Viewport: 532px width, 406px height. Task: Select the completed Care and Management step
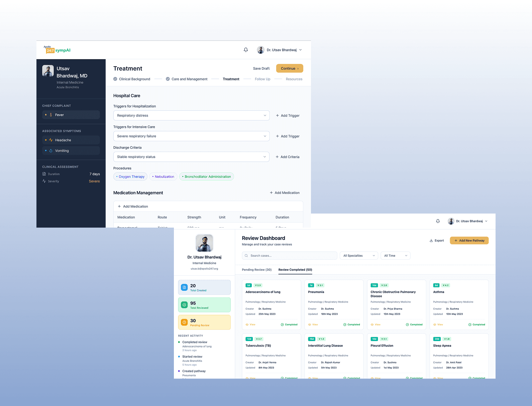click(x=187, y=79)
